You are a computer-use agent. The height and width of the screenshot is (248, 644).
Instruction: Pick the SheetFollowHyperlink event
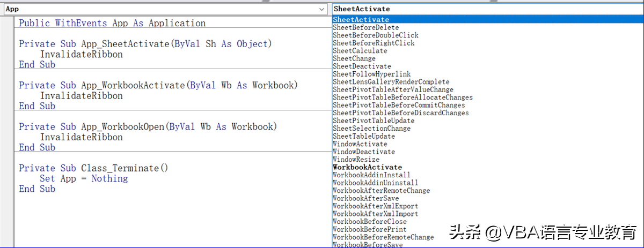pyautogui.click(x=371, y=74)
